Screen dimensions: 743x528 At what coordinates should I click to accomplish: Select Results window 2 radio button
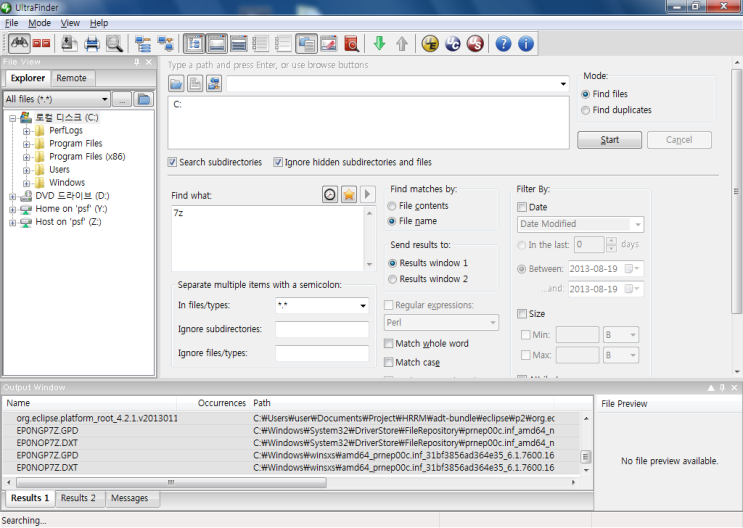[x=392, y=279]
